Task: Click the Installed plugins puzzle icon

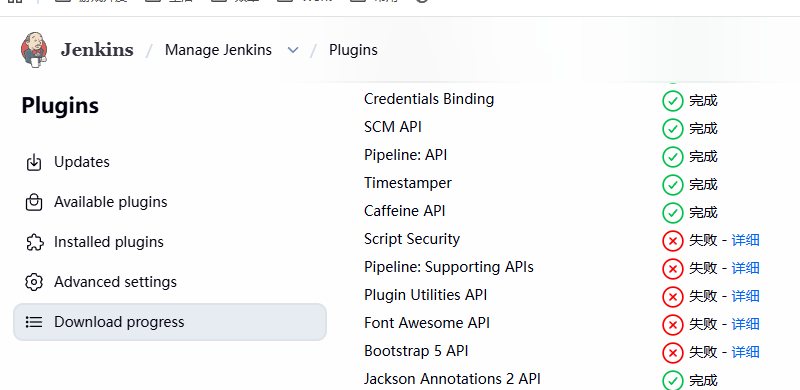Action: [34, 242]
